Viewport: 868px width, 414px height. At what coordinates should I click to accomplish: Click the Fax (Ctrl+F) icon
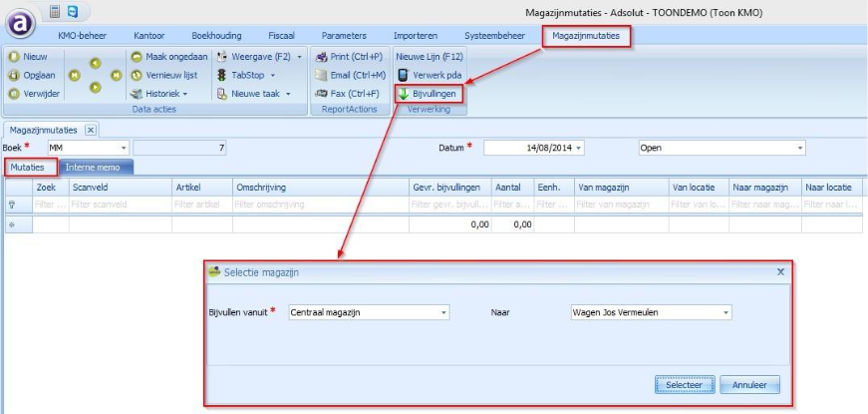click(321, 94)
